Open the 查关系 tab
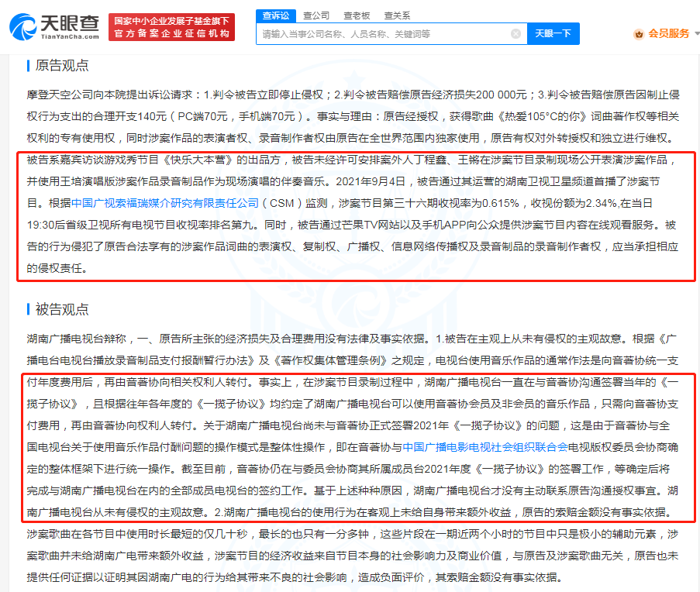The width and height of the screenshot is (700, 592). point(397,15)
